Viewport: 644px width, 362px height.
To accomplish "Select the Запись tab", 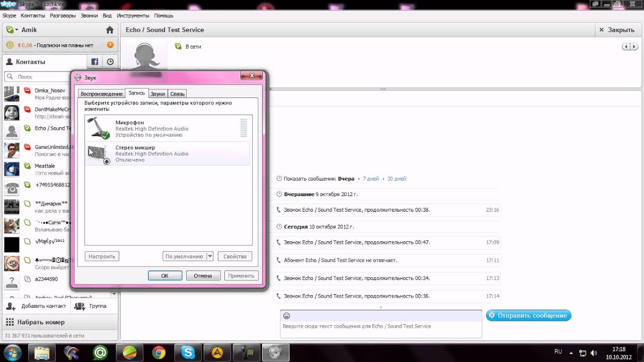I will click(136, 93).
